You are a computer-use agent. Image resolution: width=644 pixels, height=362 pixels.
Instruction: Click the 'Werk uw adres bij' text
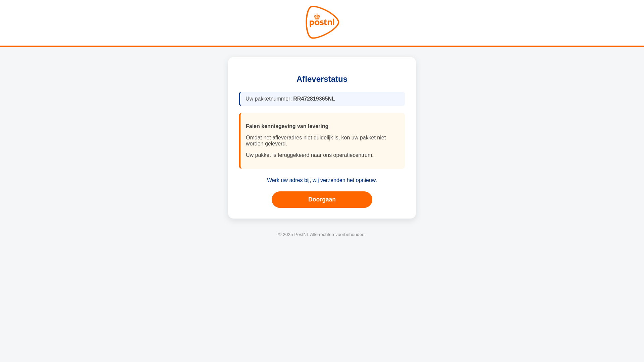pos(288,180)
